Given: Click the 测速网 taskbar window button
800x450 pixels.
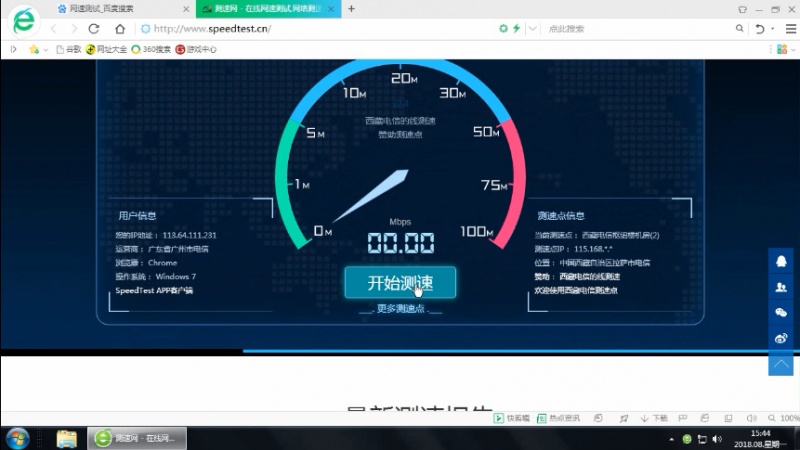Looking at the screenshot, I should [137, 439].
